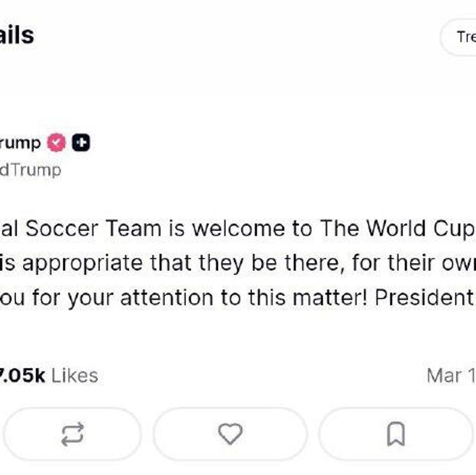476x475 pixels.
Task: Click "Soccer Team" in the post text
Action: pos(93,229)
